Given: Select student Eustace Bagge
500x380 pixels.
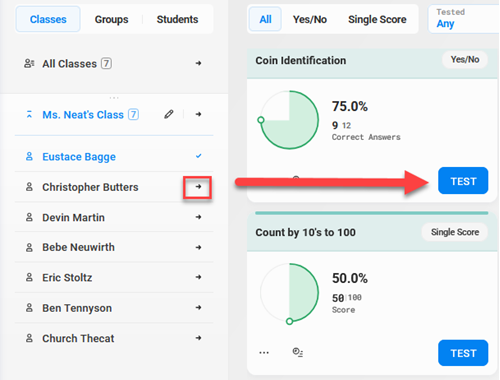Looking at the screenshot, I should tap(79, 157).
